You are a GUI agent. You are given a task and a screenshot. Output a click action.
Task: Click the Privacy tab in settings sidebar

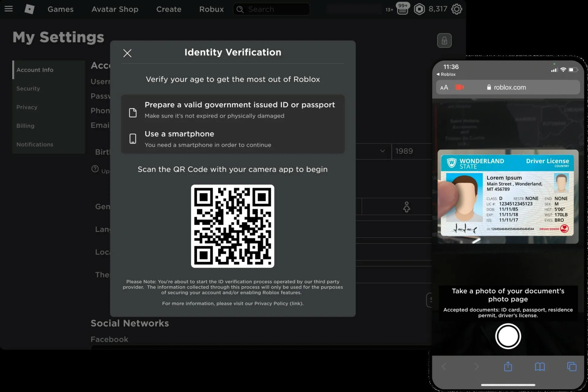pyautogui.click(x=27, y=107)
